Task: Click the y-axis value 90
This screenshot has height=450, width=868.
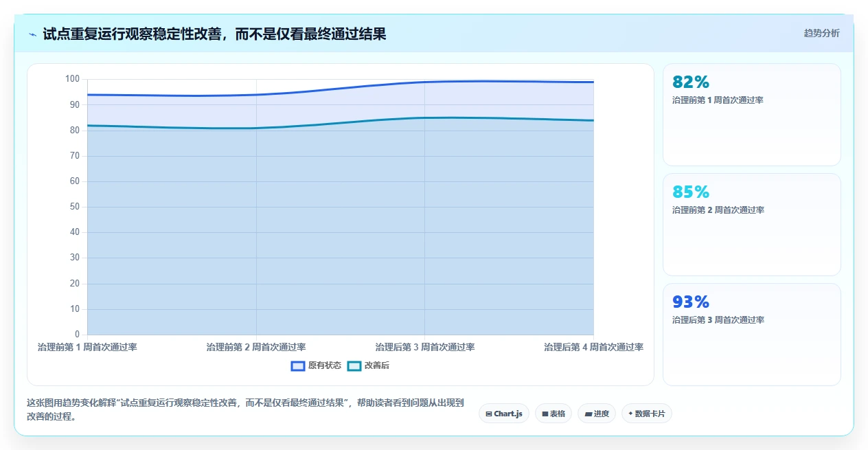Action: [75, 104]
